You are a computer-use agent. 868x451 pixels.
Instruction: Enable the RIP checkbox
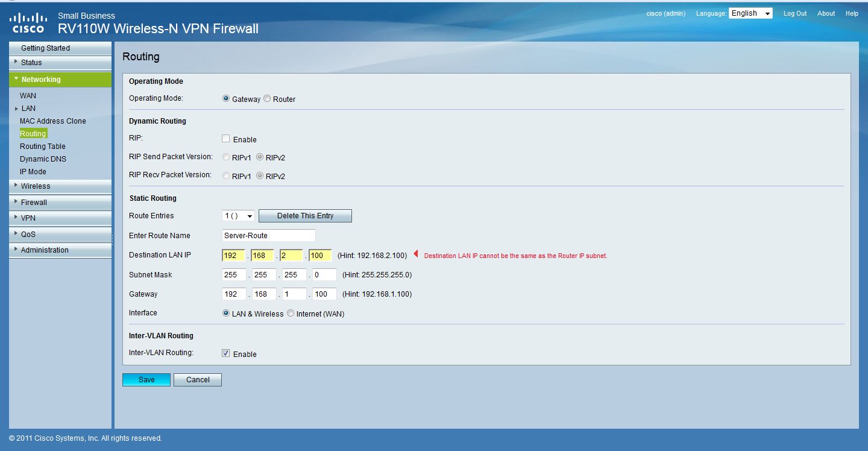click(226, 139)
